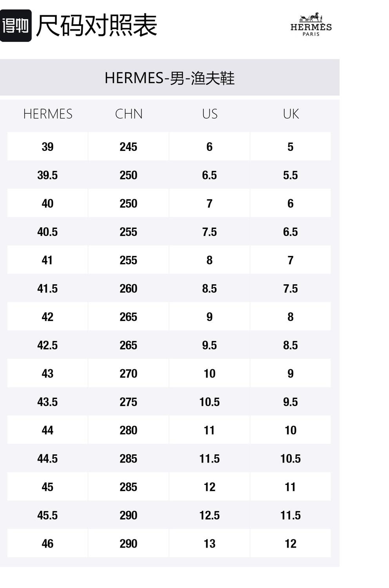Select the Hermes size 42.5 cell

[x=47, y=345]
